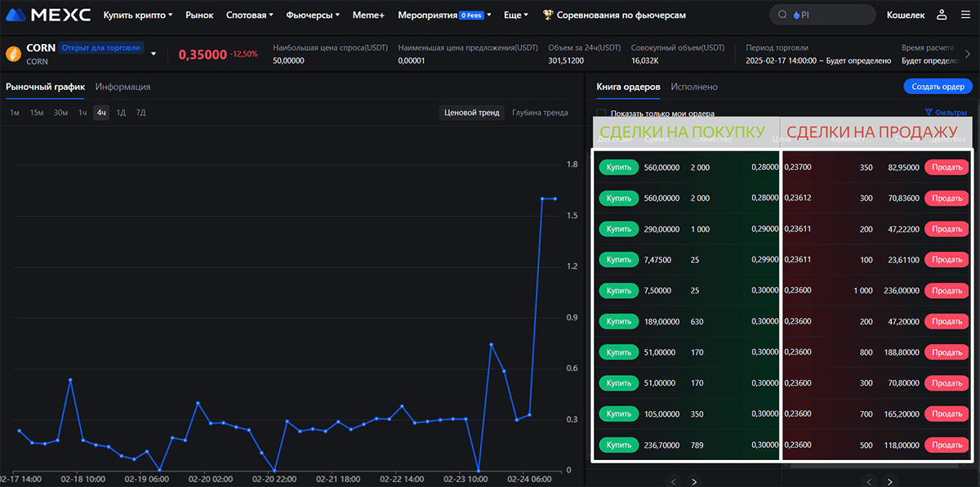The image size is (980, 487).
Task: Select the Рыночный график tab
Action: pos(45,87)
